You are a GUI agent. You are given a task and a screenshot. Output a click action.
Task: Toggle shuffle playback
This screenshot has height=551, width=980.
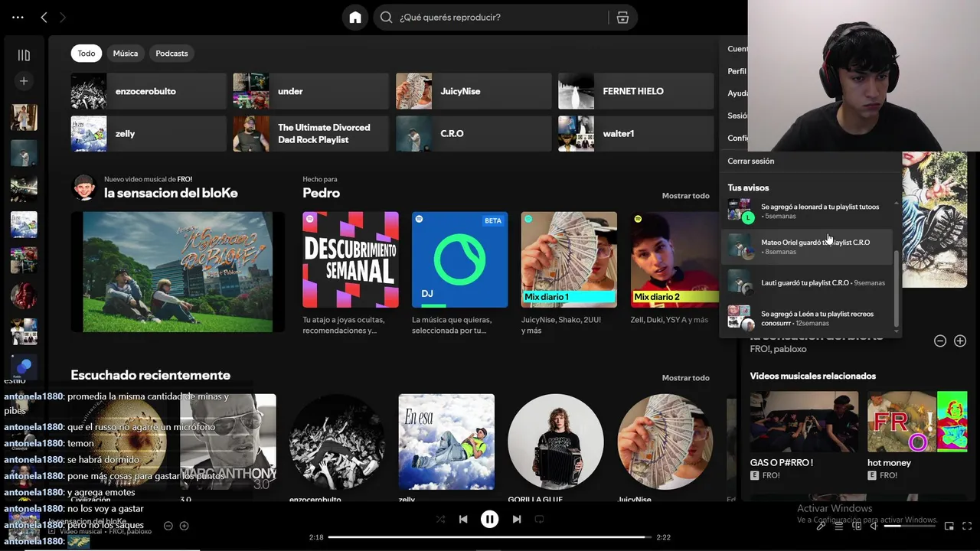tap(440, 519)
